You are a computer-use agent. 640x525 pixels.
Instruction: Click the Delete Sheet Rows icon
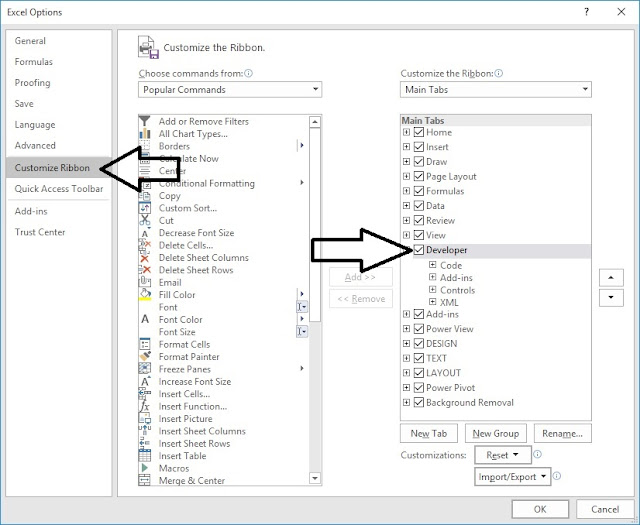(144, 270)
